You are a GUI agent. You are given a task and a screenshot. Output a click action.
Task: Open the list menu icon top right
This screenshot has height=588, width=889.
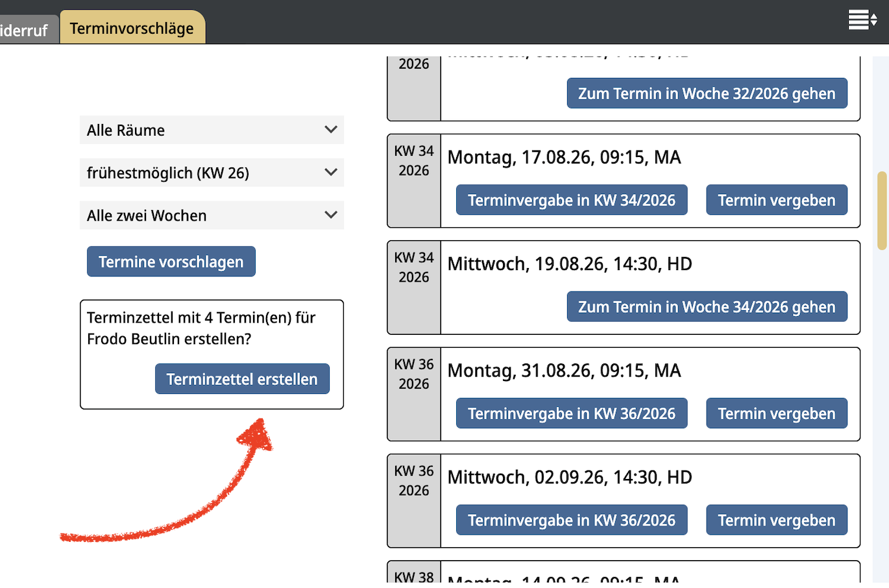point(862,20)
